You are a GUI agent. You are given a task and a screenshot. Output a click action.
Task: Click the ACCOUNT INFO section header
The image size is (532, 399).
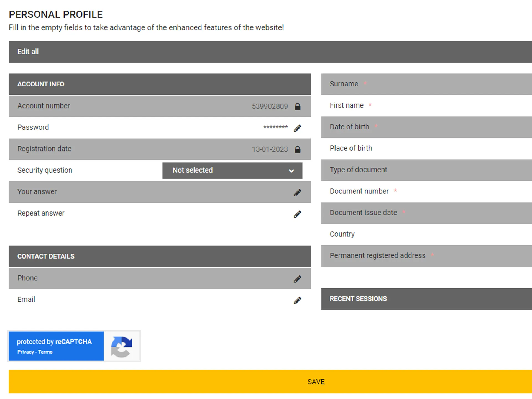(x=160, y=84)
